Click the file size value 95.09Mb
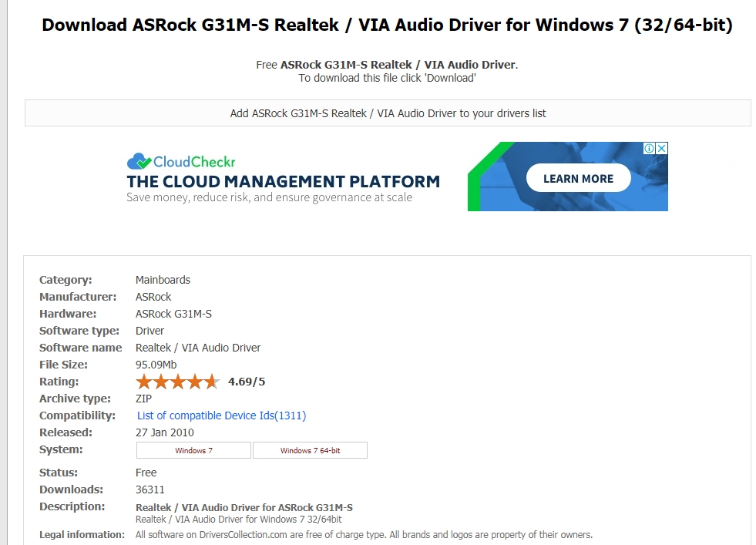This screenshot has height=545, width=756. point(156,365)
